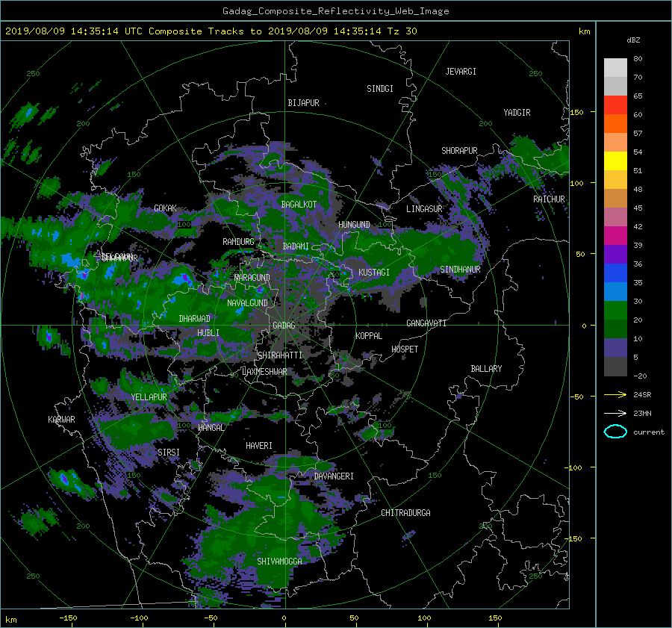Click the white 23MN track arrow

click(x=615, y=413)
